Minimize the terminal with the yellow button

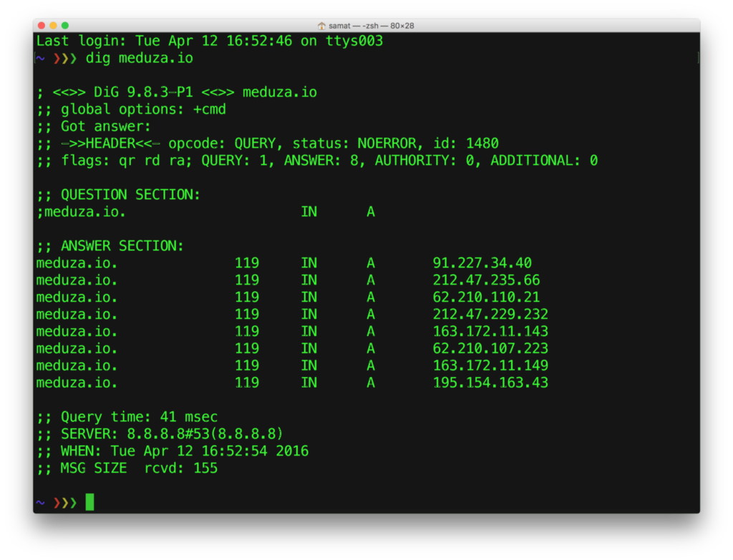pyautogui.click(x=53, y=25)
